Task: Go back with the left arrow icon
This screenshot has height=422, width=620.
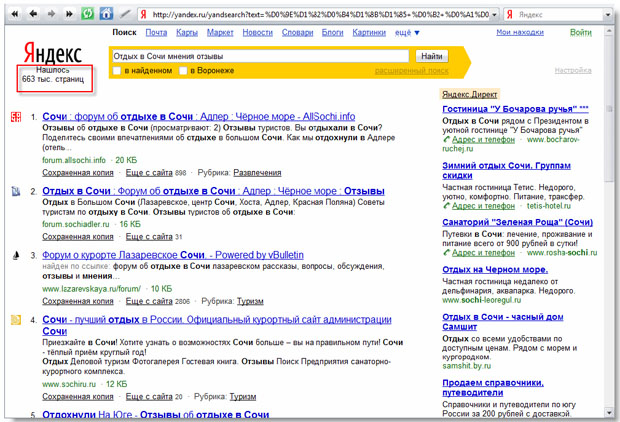Action: [33, 14]
